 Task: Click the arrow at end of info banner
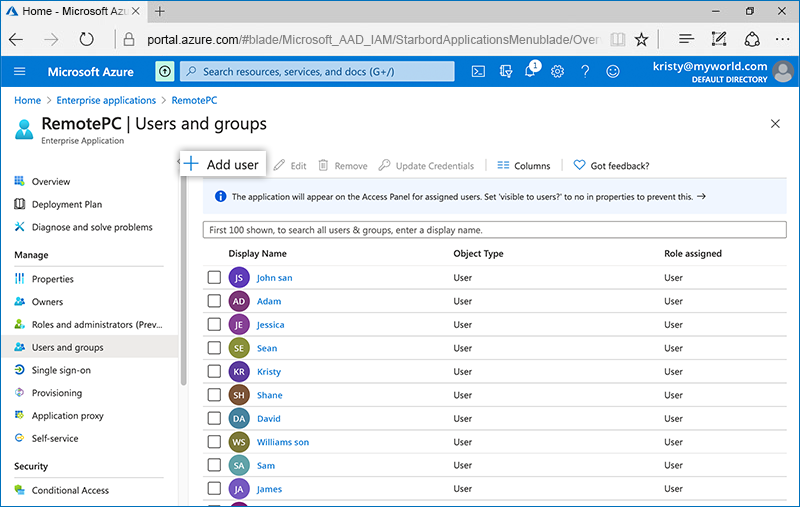[702, 196]
